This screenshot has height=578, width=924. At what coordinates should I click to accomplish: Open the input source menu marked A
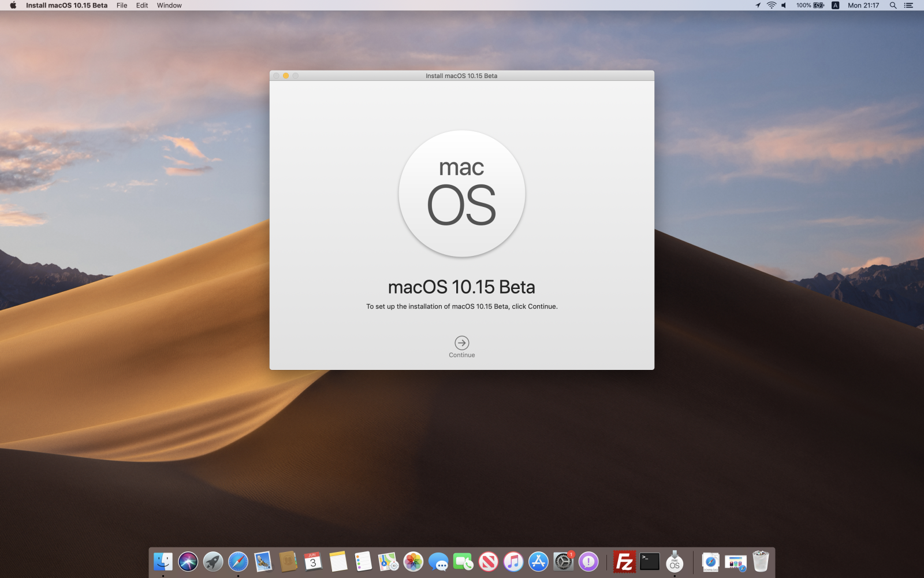coord(835,5)
